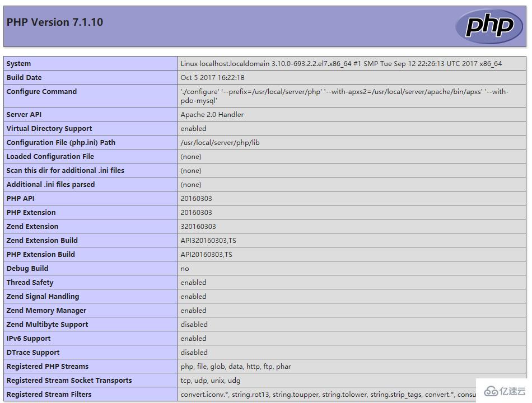Click the Loaded Configuration File label

coord(50,156)
